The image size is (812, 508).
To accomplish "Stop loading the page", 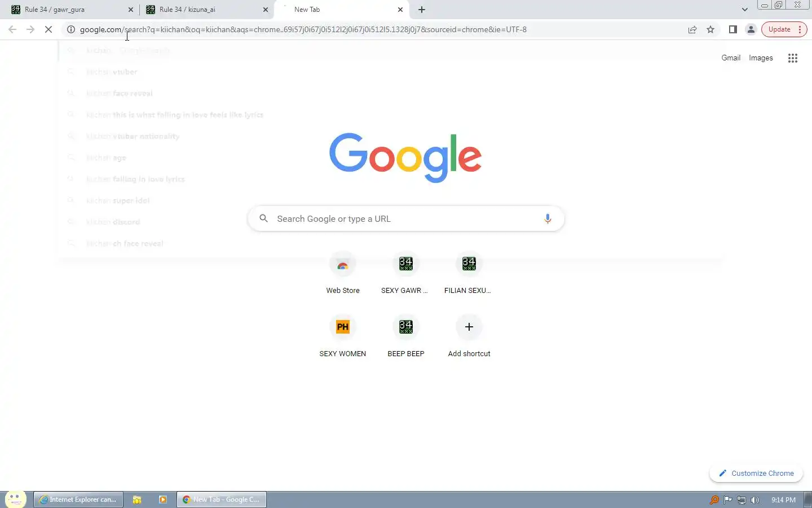I will (x=48, y=29).
